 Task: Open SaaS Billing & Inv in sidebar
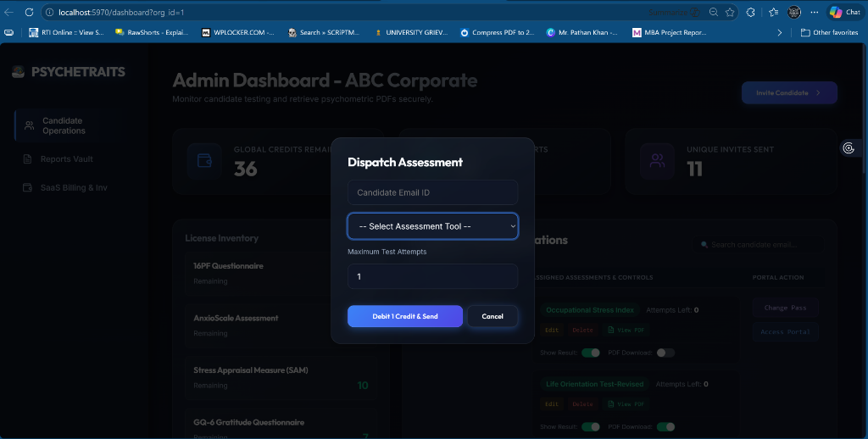(x=69, y=187)
